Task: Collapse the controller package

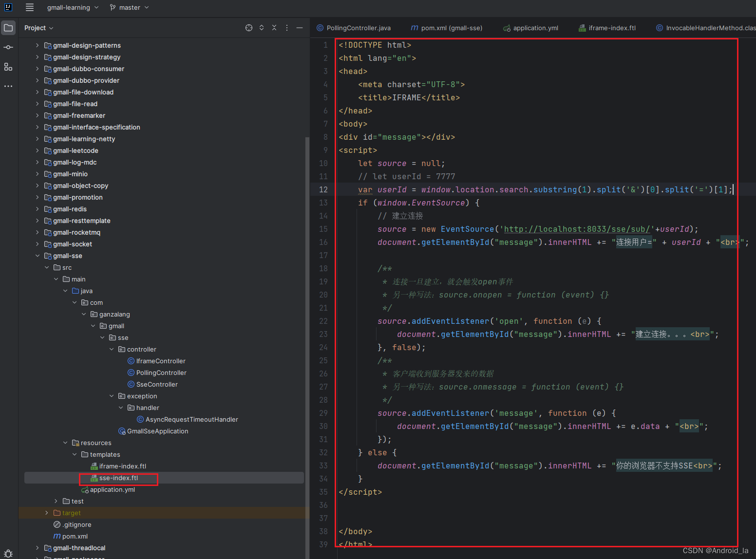Action: click(x=112, y=349)
